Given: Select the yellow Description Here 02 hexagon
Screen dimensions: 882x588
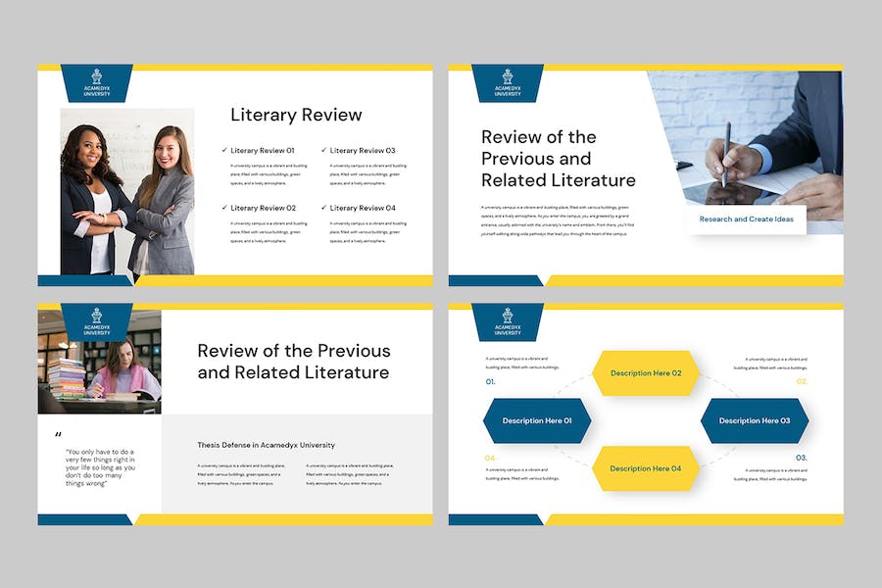Looking at the screenshot, I should click(x=645, y=373).
